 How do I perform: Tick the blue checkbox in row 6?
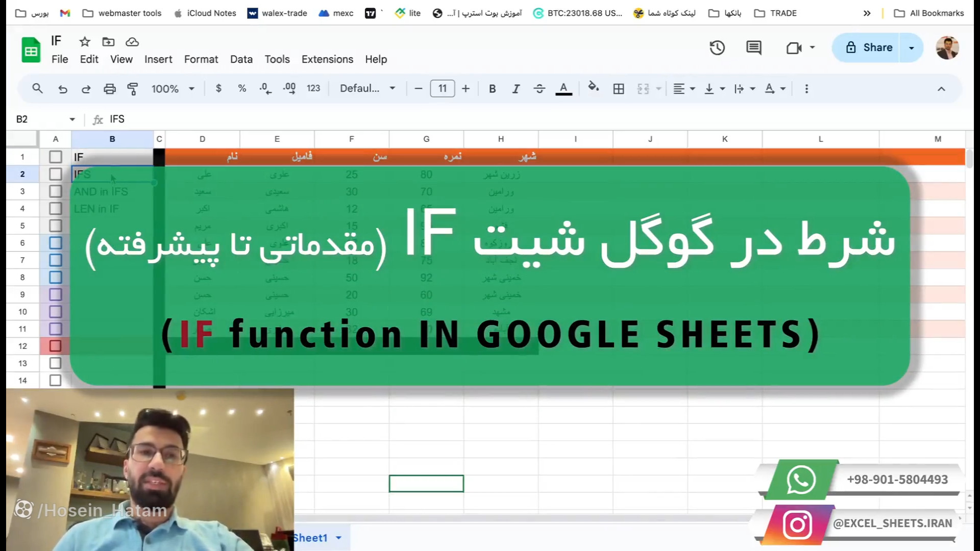coord(56,243)
